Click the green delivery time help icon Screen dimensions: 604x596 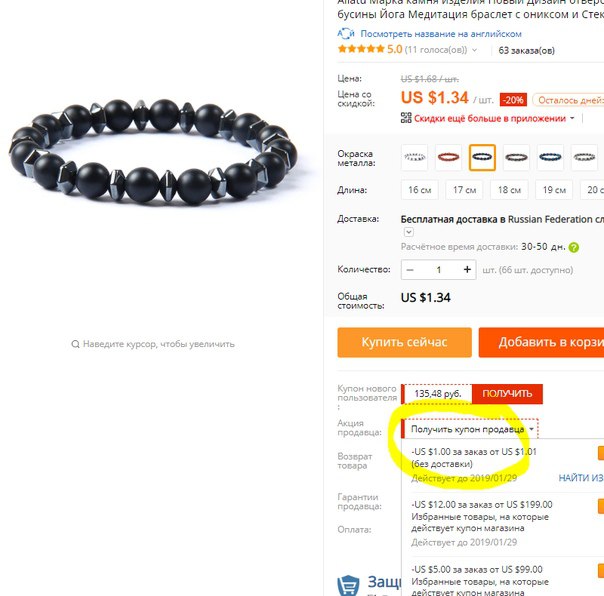pos(574,247)
